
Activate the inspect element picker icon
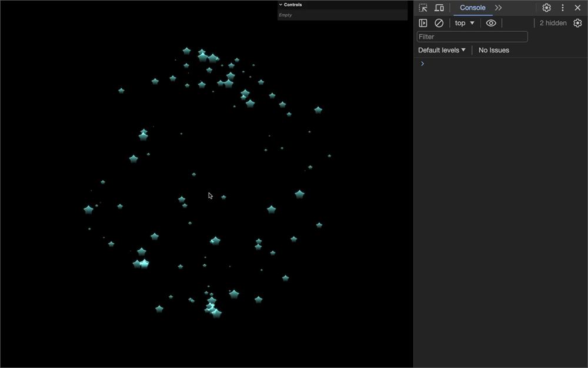[423, 8]
